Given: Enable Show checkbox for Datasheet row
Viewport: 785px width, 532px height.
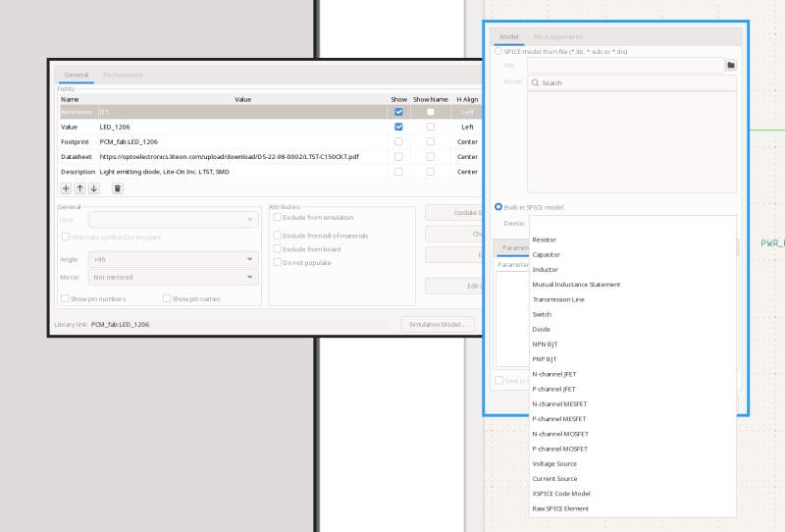Looking at the screenshot, I should click(x=398, y=157).
